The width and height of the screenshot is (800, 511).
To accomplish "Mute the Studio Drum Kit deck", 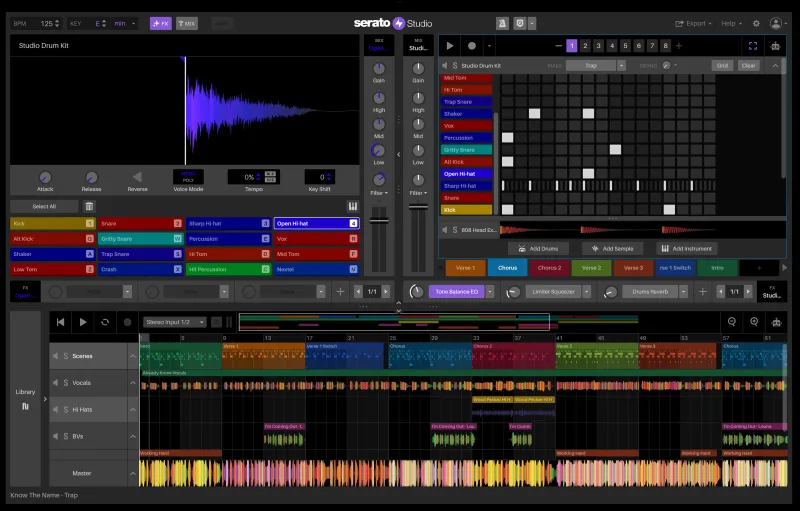I will click(444, 66).
